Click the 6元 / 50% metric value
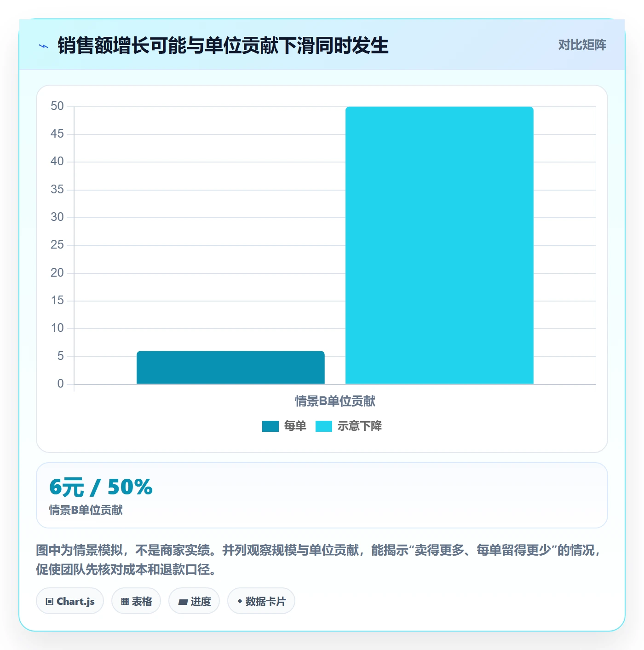This screenshot has width=644, height=650. coord(101,487)
